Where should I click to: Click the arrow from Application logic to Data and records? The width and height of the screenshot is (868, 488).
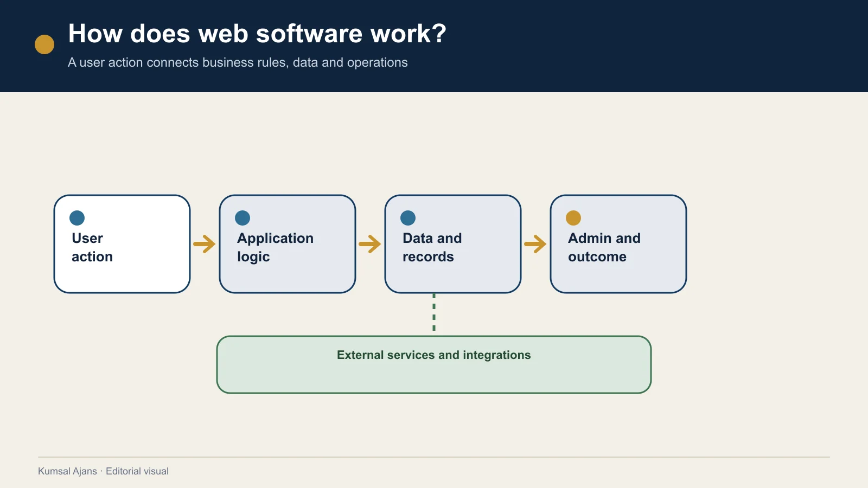click(x=370, y=244)
